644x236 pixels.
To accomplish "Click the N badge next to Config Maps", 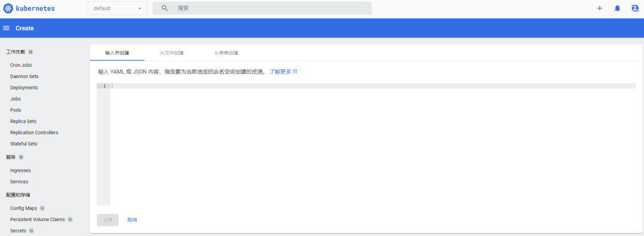I will coord(42,209).
